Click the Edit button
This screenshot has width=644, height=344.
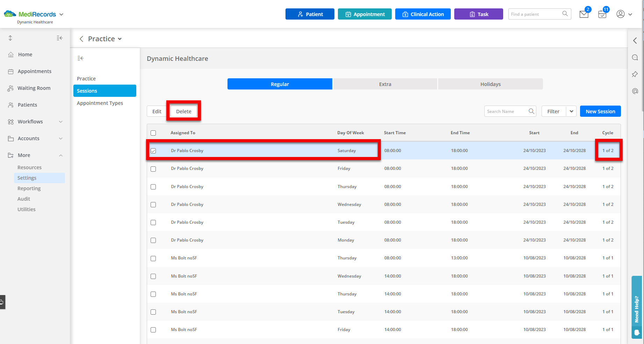point(157,111)
